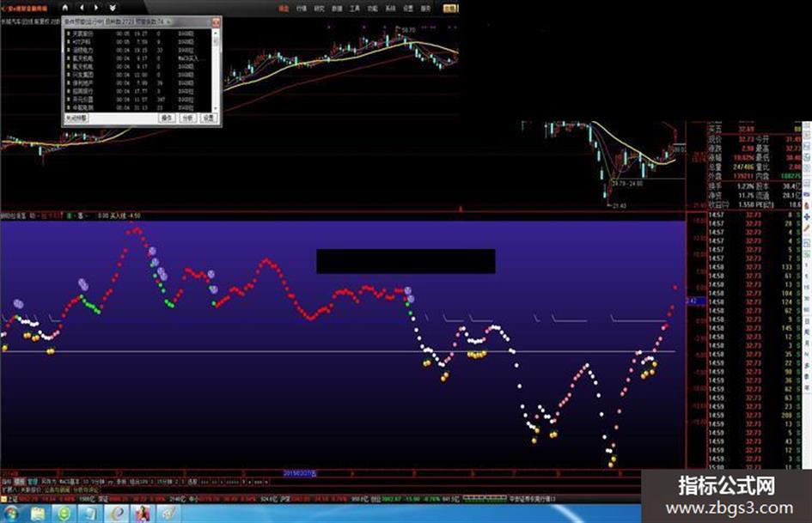Click the blue cross icon in right sidebar
Screen dimensions: 812x523
pyautogui.click(x=807, y=216)
